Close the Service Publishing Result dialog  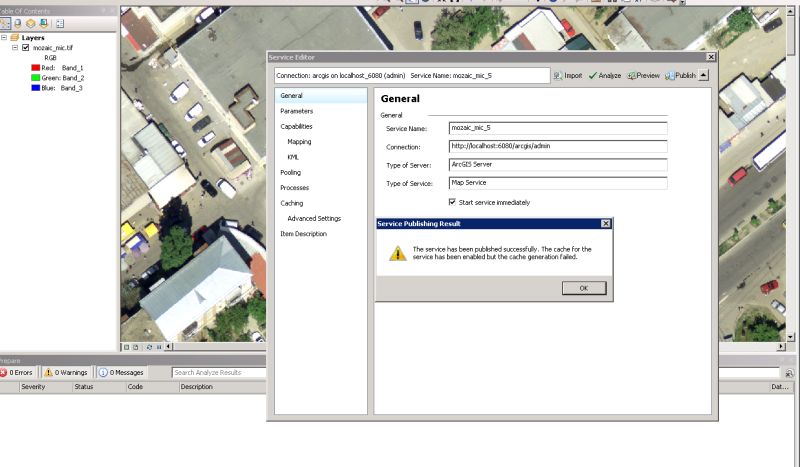[606, 224]
